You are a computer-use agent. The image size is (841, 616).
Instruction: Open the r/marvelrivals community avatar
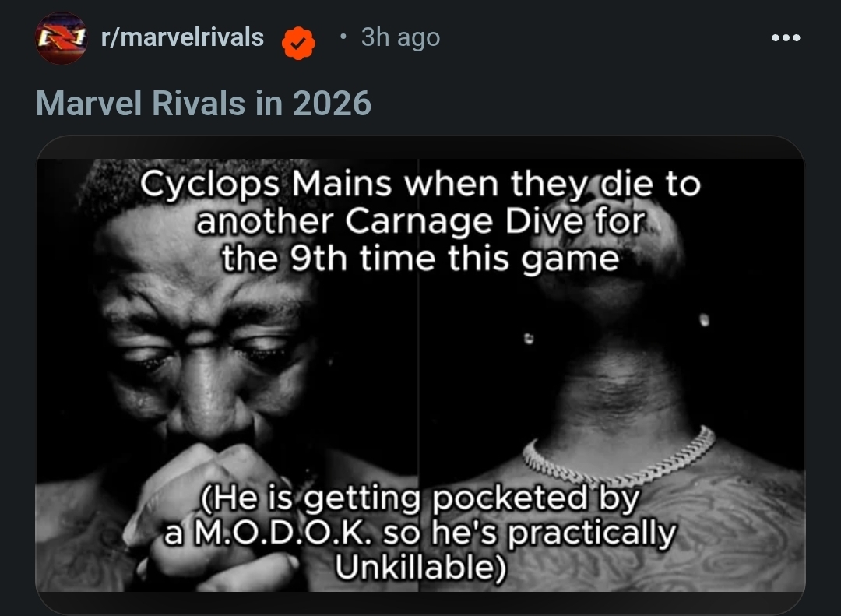[x=62, y=38]
